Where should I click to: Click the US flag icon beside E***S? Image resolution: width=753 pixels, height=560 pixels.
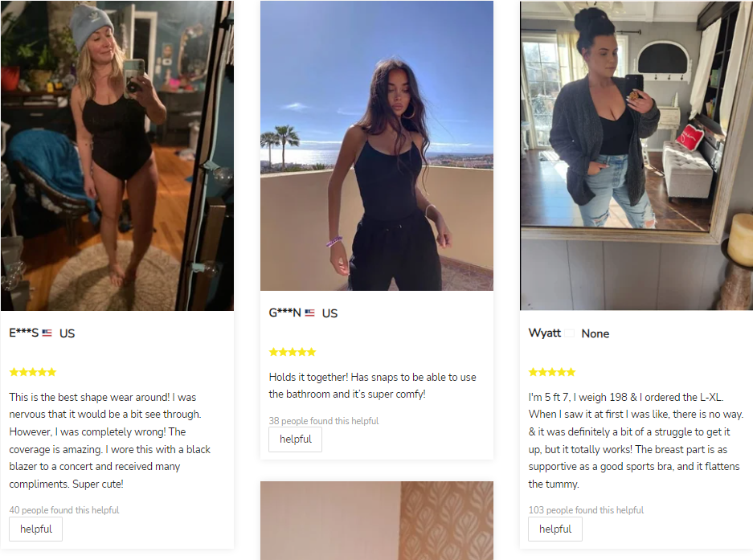(47, 333)
